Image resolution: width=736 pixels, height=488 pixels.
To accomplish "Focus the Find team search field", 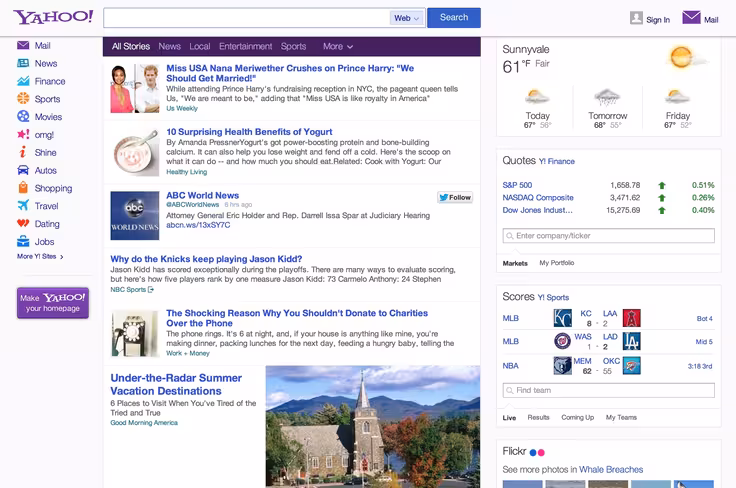I will (x=608, y=390).
